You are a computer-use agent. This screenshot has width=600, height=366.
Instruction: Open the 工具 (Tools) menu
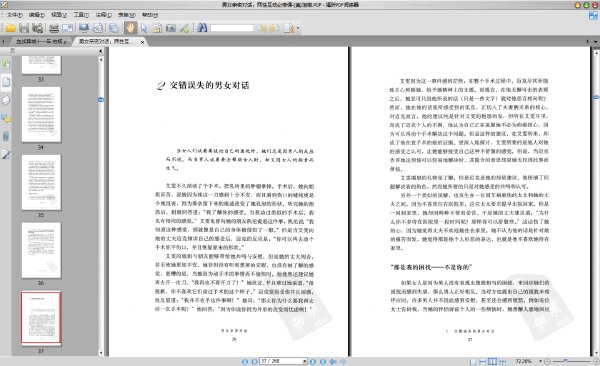81,15
